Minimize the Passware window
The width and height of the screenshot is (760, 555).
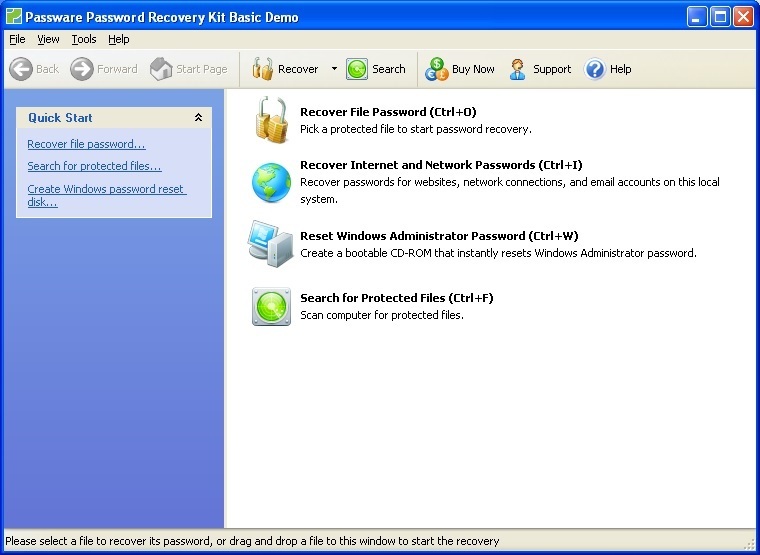click(x=697, y=17)
